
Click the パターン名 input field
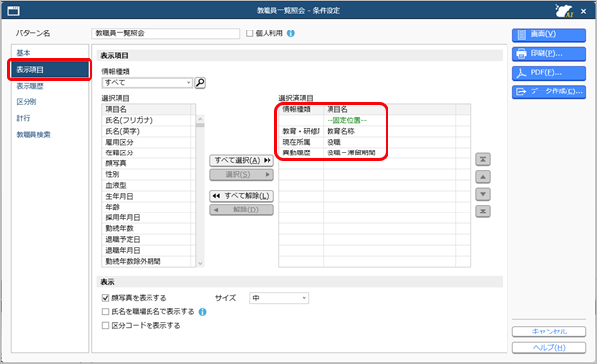click(165, 33)
